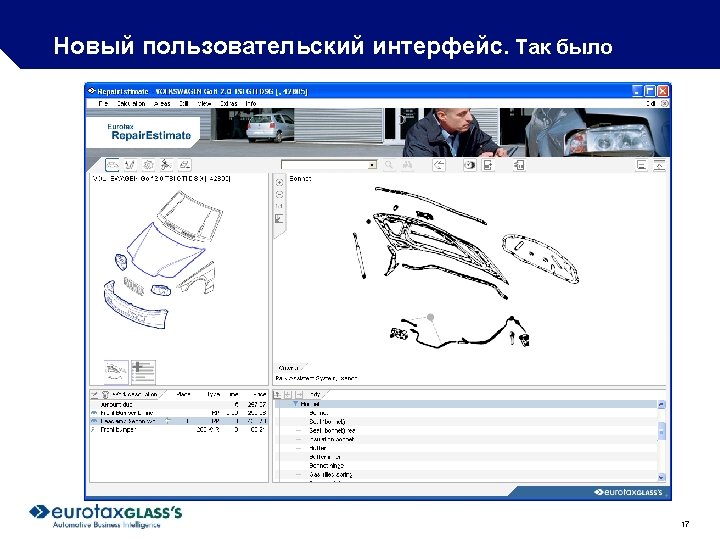Click the calculation sheet toolbar icon
This screenshot has height=540, width=720.
point(519,165)
